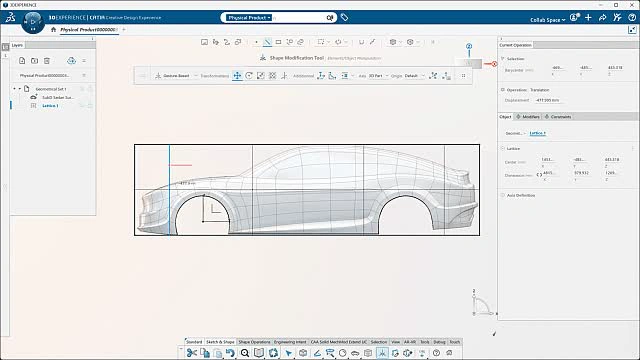Collapse Geometrical Set.1 tree node

[19, 89]
